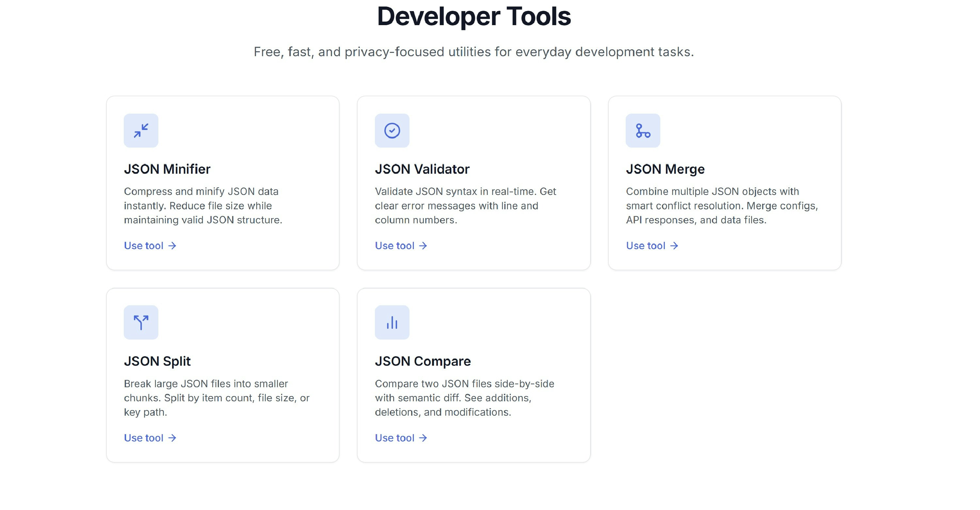
Task: Select the JSON Split card
Action: [x=223, y=375]
